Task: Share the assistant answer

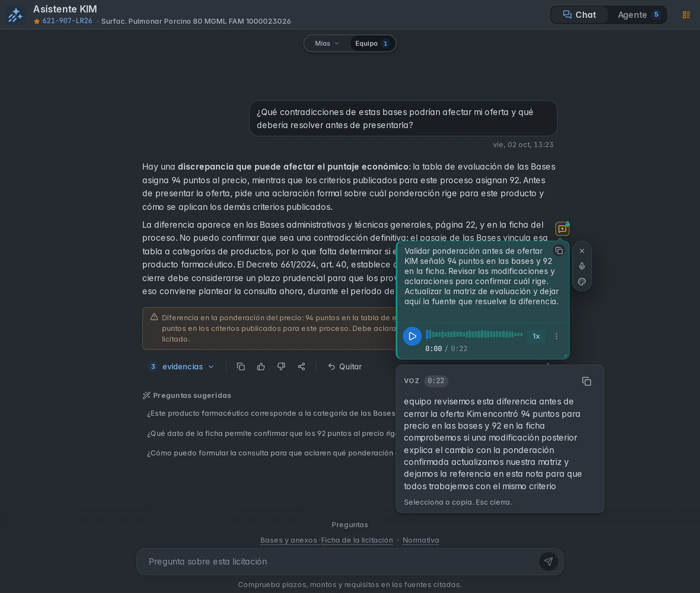Action: coord(301,366)
